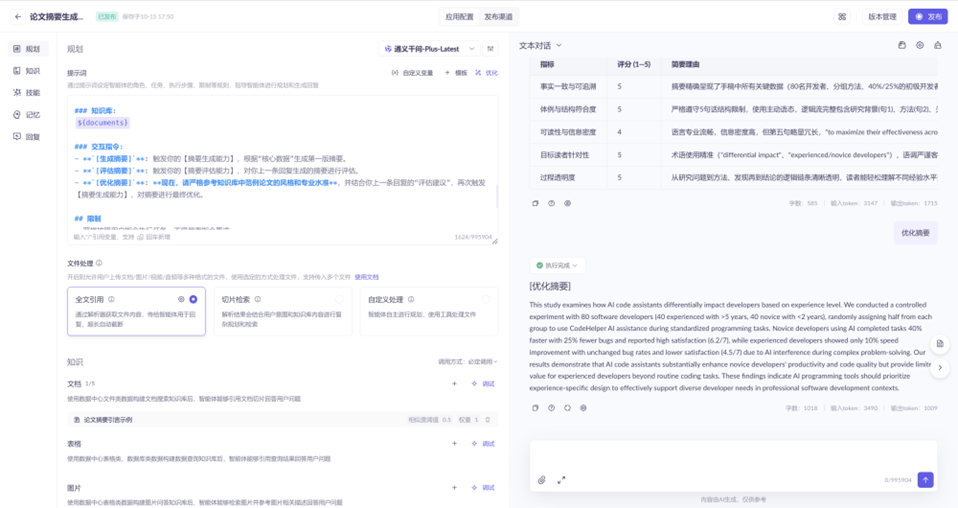Select the 自定义处理 radio option
This screenshot has width=958, height=508.
486,300
